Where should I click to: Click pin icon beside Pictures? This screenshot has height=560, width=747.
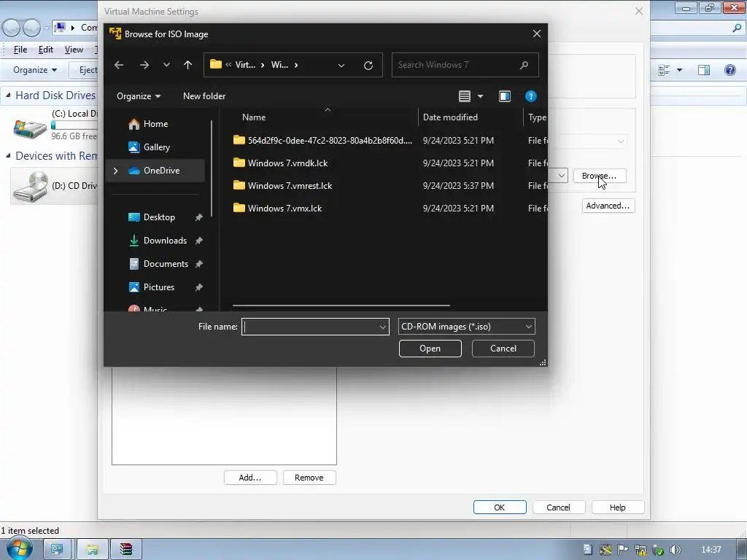[198, 287]
